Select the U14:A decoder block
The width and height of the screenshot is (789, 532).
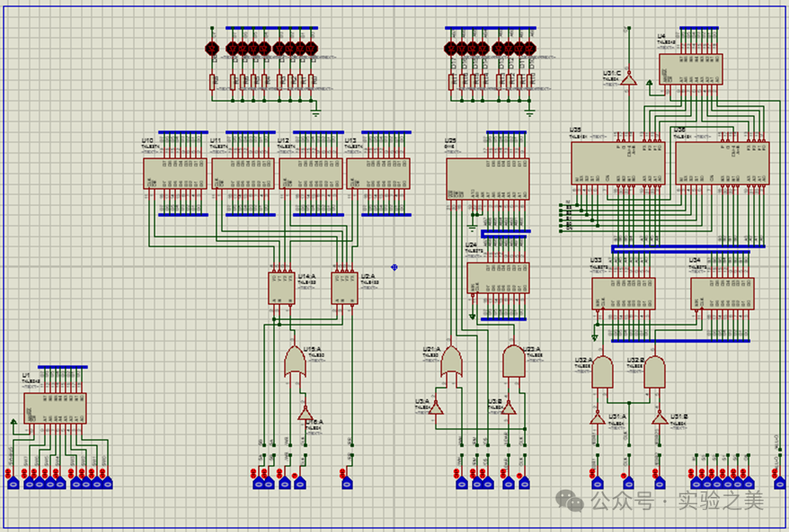(x=281, y=288)
